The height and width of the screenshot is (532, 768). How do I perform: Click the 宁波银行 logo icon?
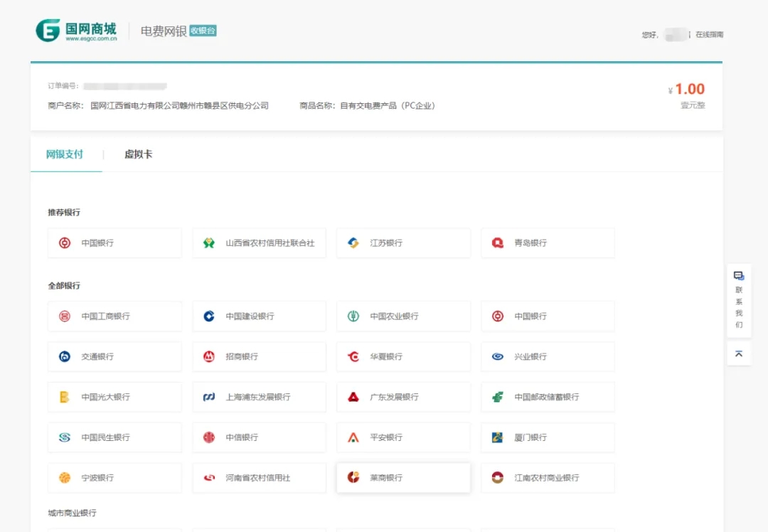pyautogui.click(x=65, y=478)
